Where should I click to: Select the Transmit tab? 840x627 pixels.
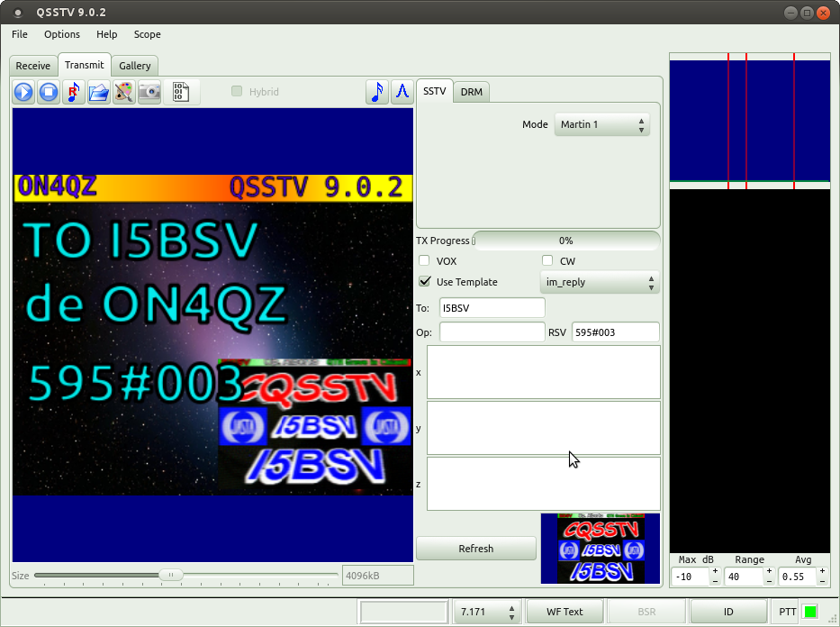[85, 65]
